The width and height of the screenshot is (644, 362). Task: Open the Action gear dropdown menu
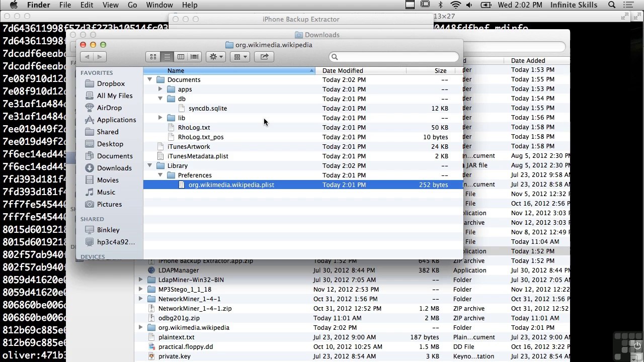[216, 57]
